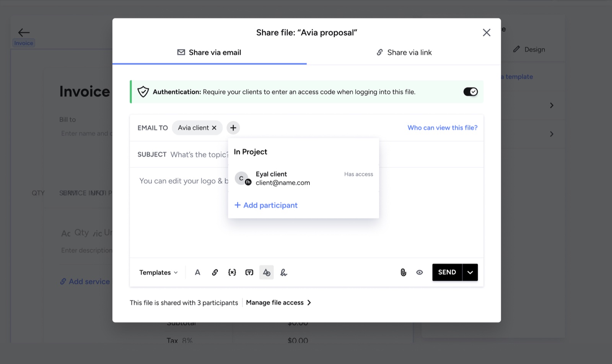This screenshot has width=612, height=364.
Task: Open Manage file access
Action: tap(278, 303)
